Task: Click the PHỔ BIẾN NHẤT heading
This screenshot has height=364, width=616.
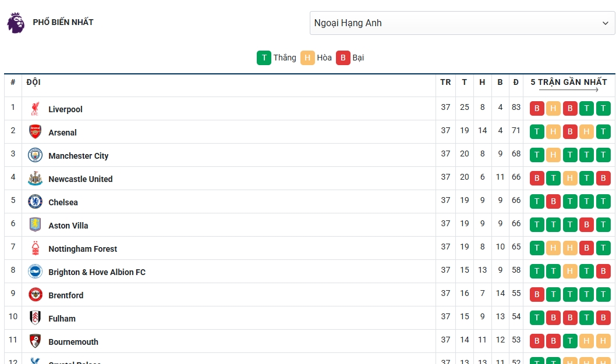Action: point(63,22)
